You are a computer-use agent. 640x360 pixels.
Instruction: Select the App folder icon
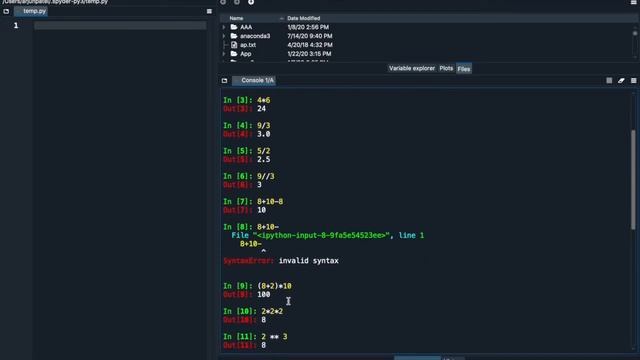coord(234,54)
